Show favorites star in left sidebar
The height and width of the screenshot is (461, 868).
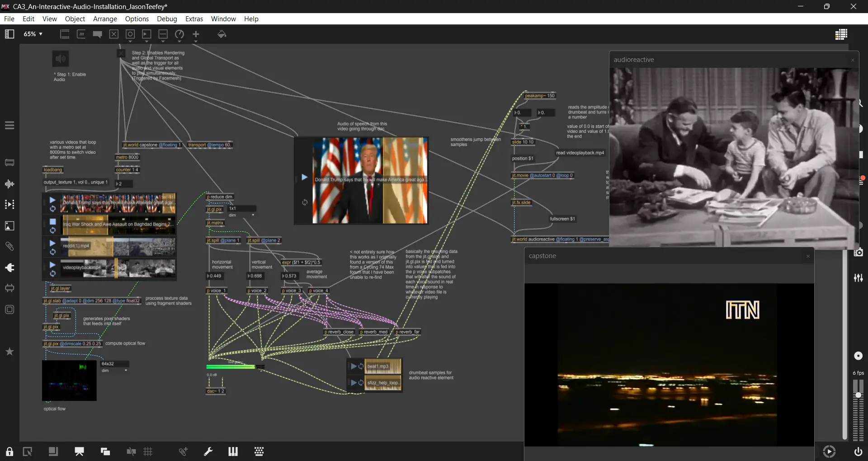[x=9, y=352]
